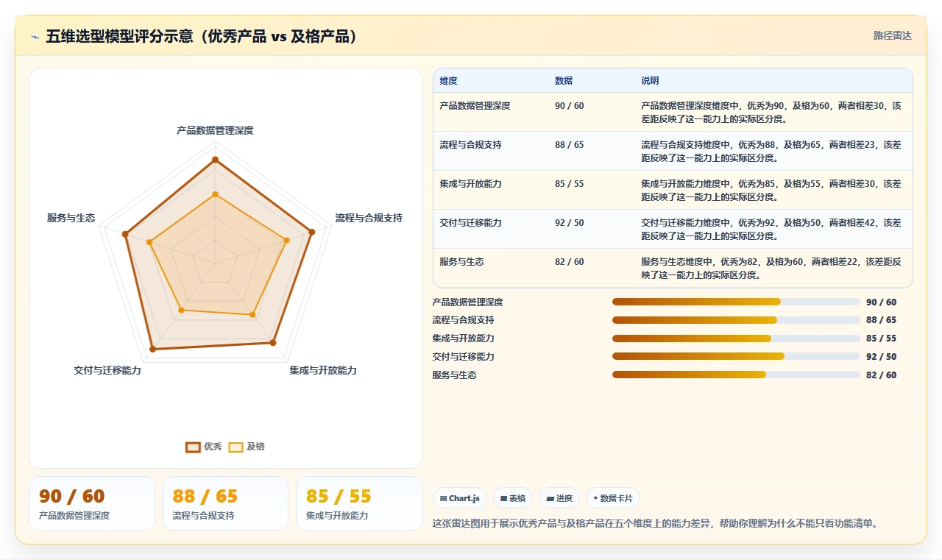Click radar axis label 服务与生态
942x560 pixels.
click(x=71, y=218)
